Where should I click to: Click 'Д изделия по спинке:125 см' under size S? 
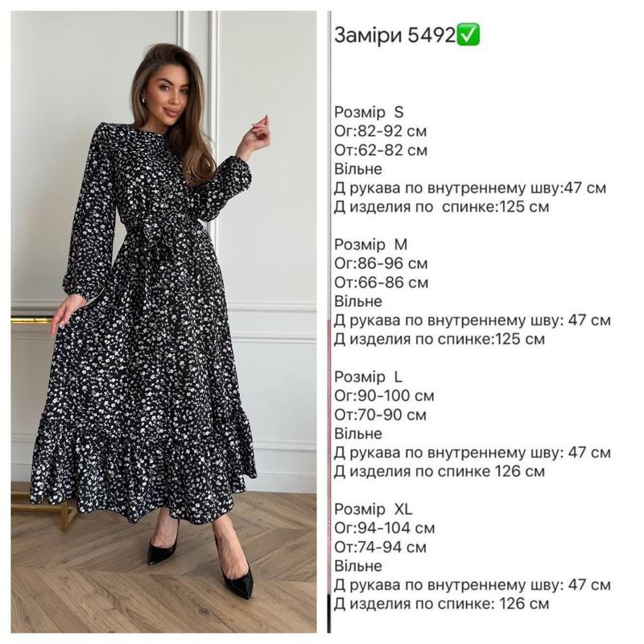[x=441, y=207]
